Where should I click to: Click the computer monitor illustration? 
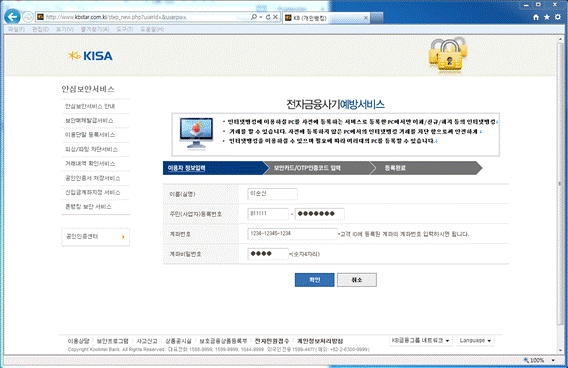point(196,134)
